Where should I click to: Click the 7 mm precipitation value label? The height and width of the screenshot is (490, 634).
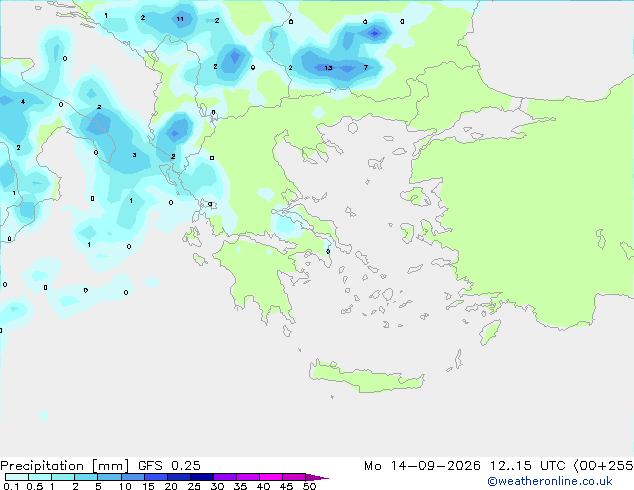click(x=366, y=68)
